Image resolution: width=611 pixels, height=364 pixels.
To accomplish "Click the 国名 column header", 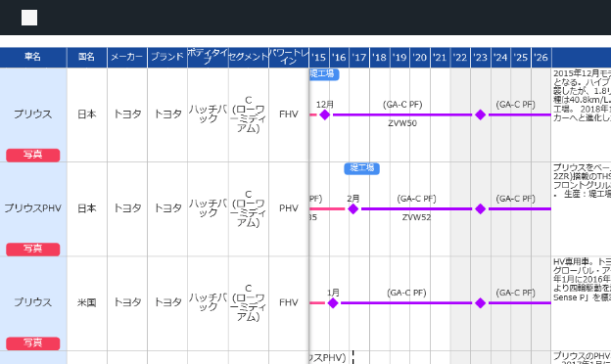I will tap(87, 57).
